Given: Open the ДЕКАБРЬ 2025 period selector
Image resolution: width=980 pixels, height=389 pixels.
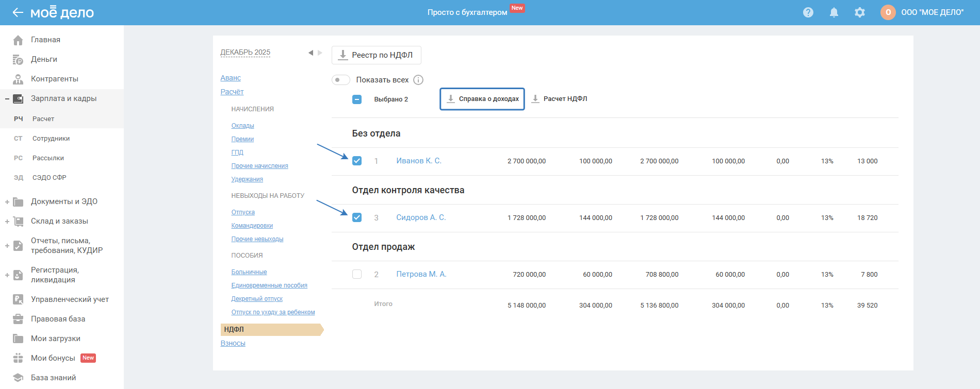Looking at the screenshot, I should (x=246, y=53).
